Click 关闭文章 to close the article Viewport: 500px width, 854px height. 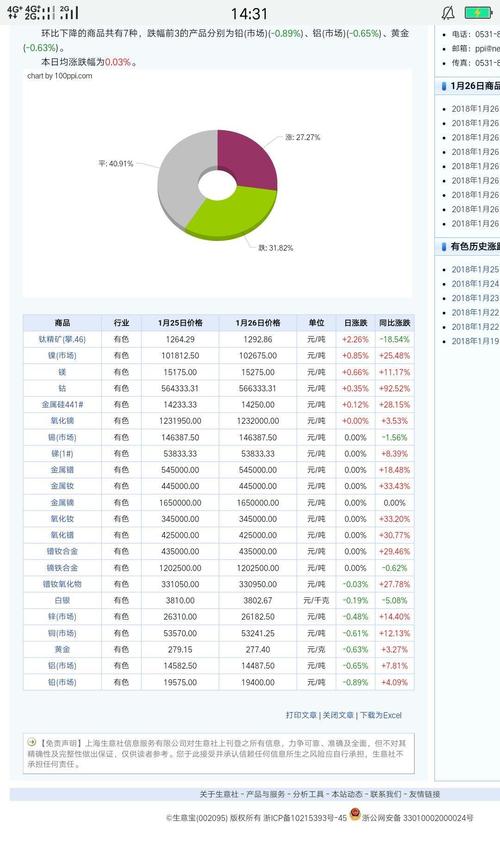click(338, 715)
